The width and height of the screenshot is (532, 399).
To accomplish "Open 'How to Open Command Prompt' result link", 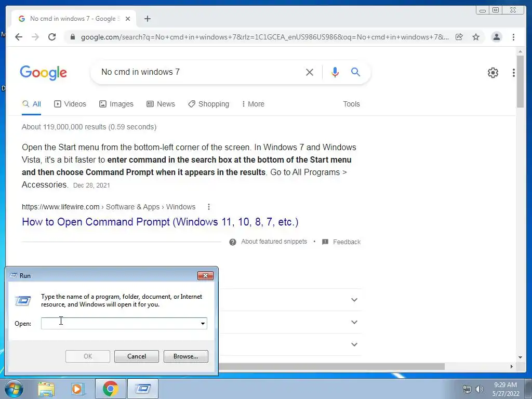I will coord(160,222).
